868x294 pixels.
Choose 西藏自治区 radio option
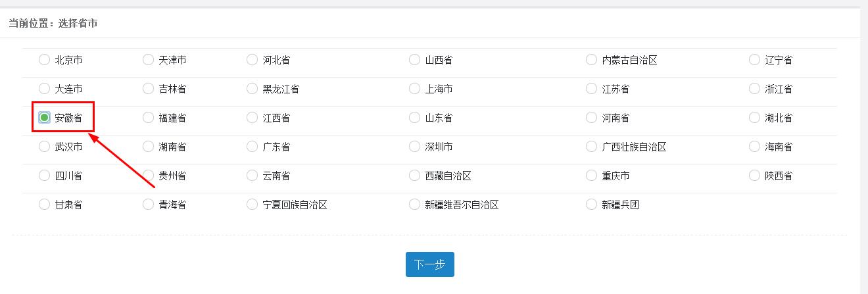pyautogui.click(x=414, y=176)
